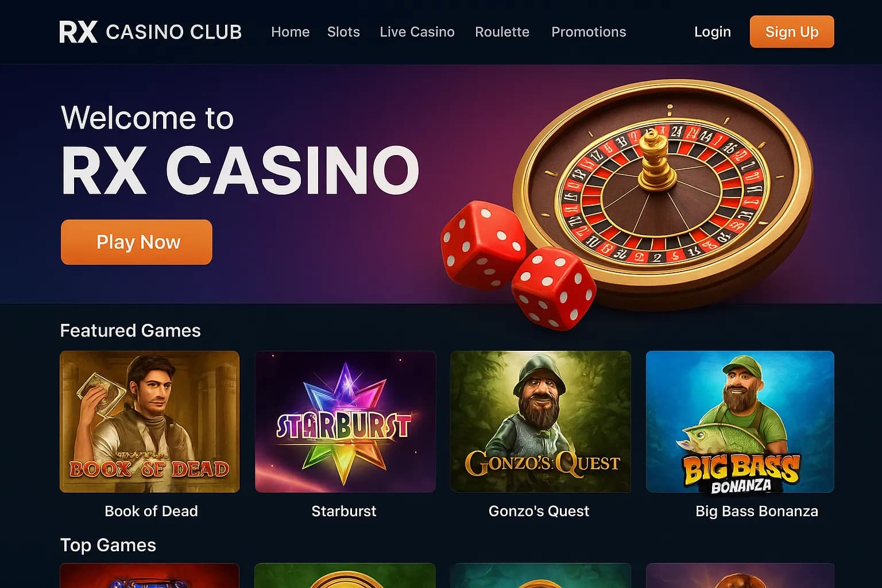The image size is (882, 588).
Task: Open the first Top Games thumbnail
Action: (149, 575)
